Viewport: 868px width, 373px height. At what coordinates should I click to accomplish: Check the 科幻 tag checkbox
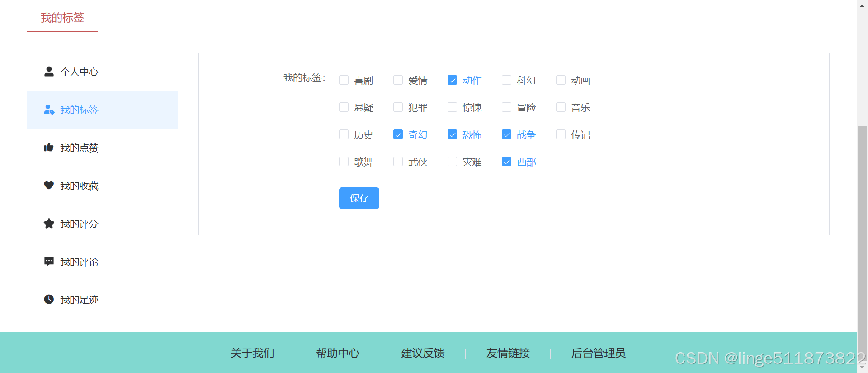(x=506, y=80)
